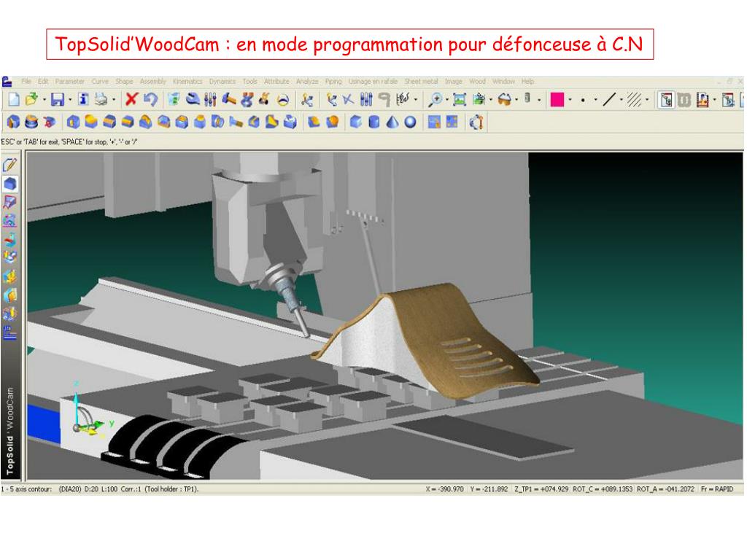The image size is (747, 560).
Task: Open the magnifier zoom tool
Action: click(435, 99)
